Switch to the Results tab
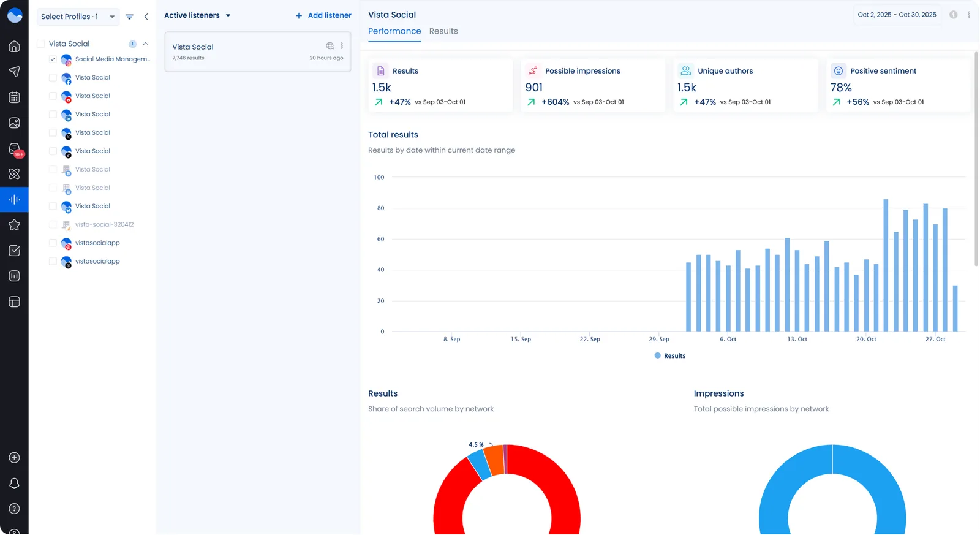The image size is (980, 535). [x=443, y=31]
